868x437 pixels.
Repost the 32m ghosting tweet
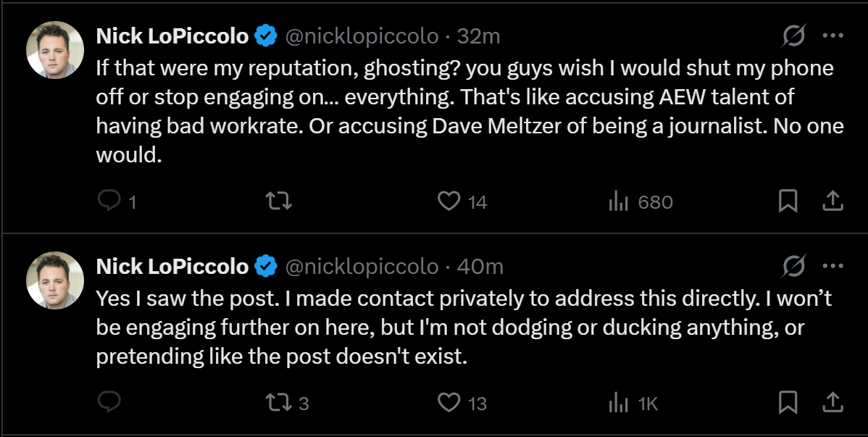click(x=278, y=201)
